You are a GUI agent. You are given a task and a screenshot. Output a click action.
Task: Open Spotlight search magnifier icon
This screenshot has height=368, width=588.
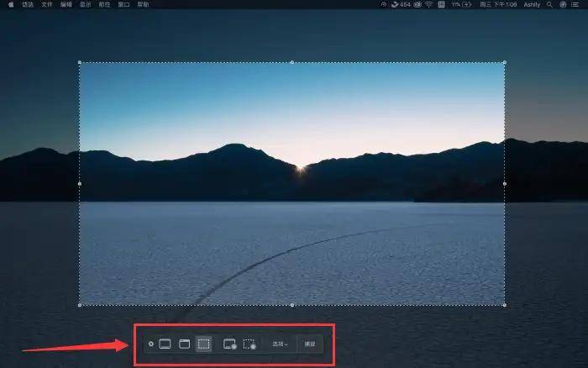pyautogui.click(x=549, y=4)
